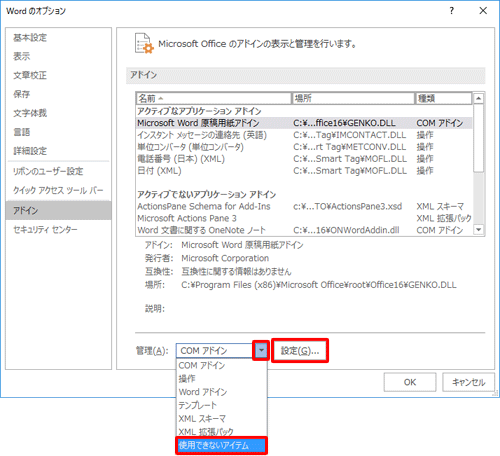Select 詳細設定 in the sidebar
Screen dimensions: 500x456
click(58, 151)
